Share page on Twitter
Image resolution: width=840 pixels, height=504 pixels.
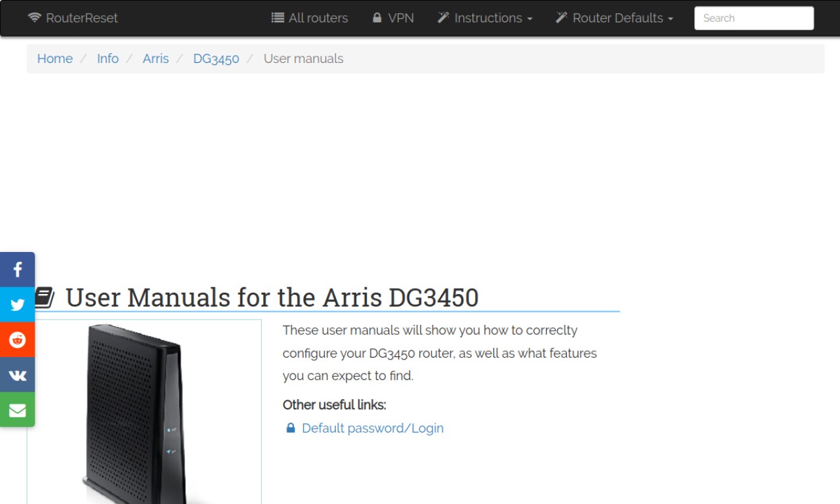click(x=17, y=304)
